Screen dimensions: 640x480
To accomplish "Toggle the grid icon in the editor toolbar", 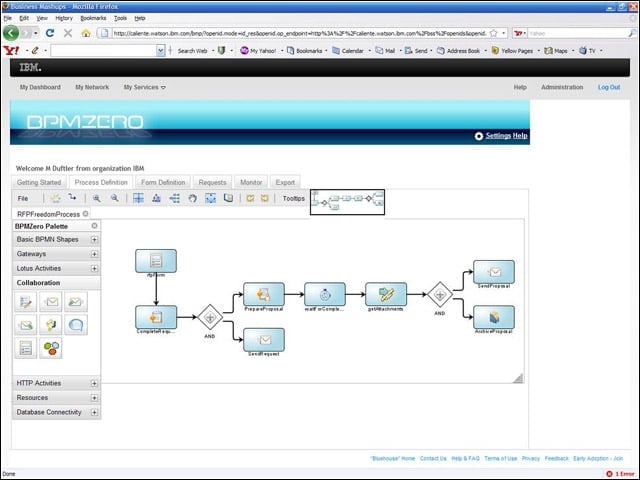I will (138, 198).
